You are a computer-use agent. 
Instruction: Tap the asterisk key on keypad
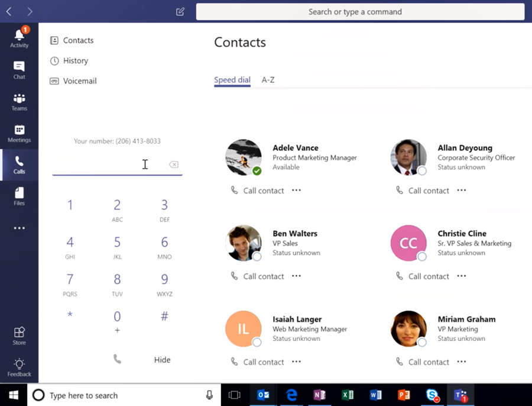click(70, 315)
